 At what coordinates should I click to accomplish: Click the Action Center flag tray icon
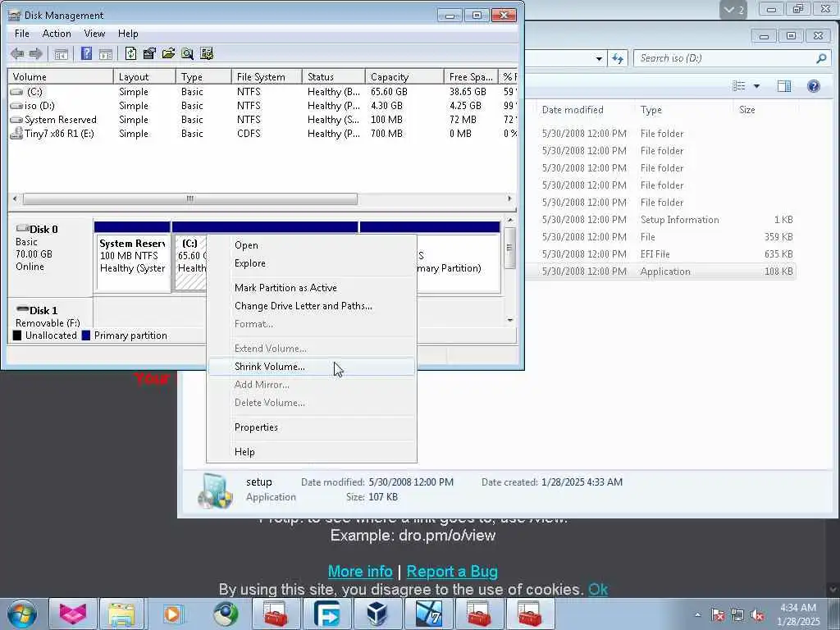coord(718,615)
